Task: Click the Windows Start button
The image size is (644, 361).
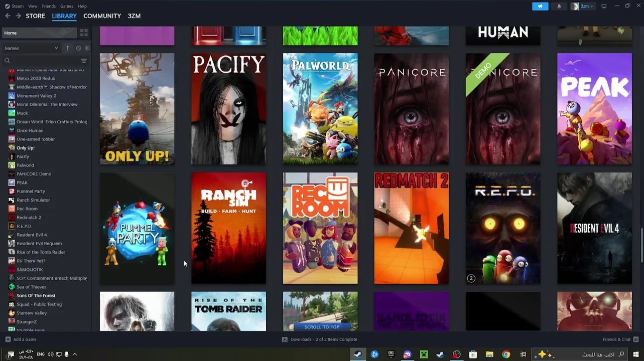Action: 635,354
